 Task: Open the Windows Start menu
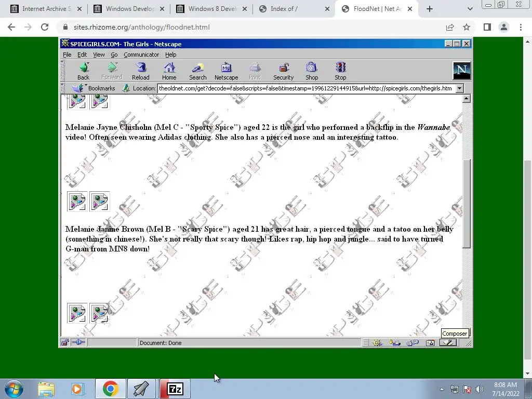point(14,389)
